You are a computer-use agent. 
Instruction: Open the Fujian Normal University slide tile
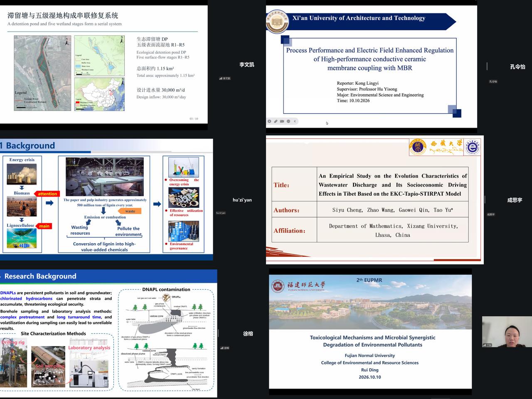pyautogui.click(x=370, y=332)
